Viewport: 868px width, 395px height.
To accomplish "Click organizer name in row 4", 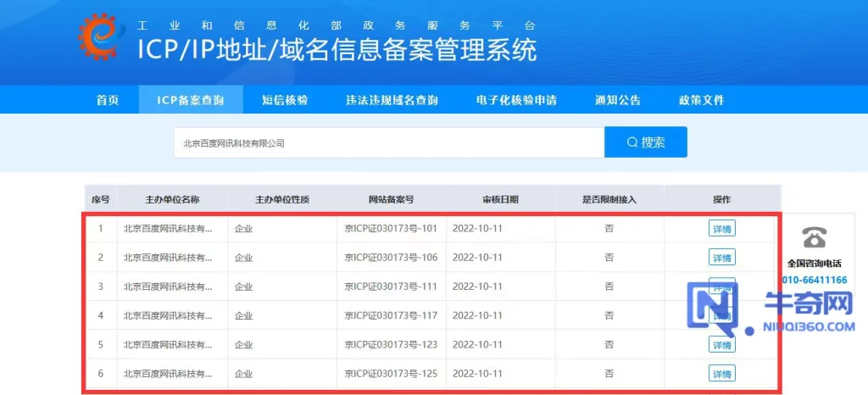I will pos(168,315).
